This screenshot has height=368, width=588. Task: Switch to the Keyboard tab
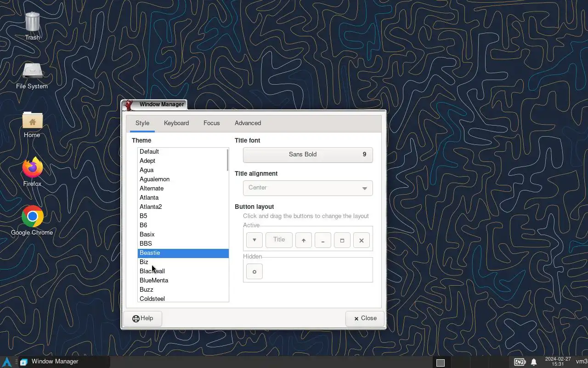176,123
